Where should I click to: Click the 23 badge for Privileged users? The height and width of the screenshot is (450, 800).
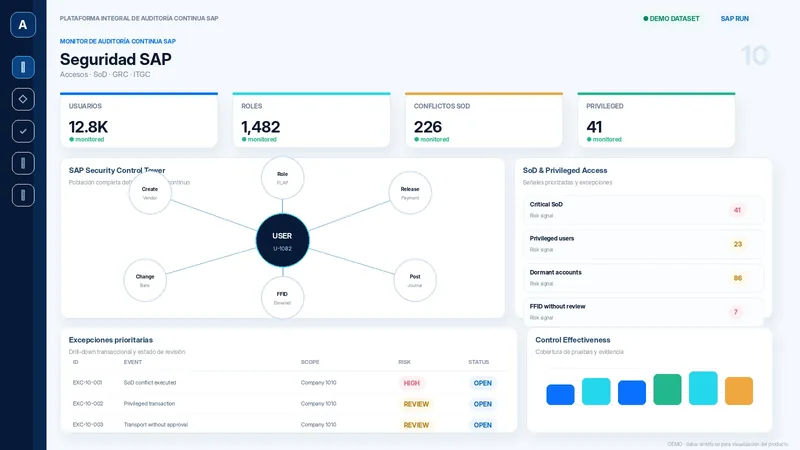point(738,244)
